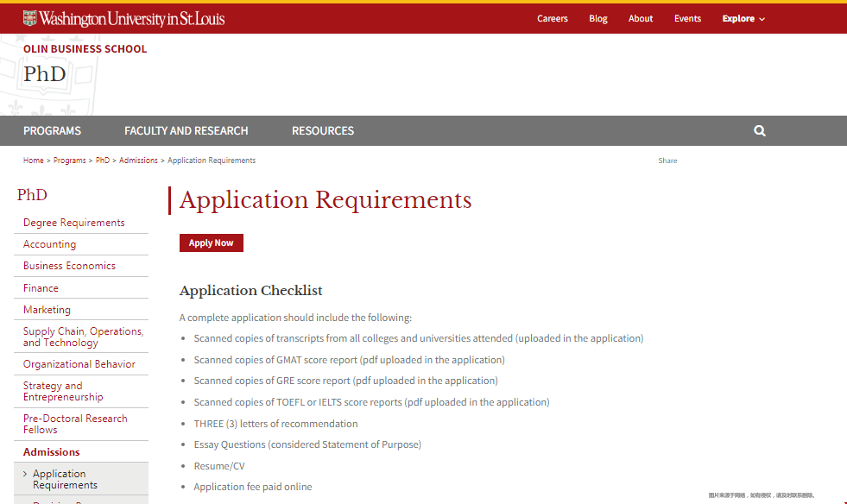Go to Home in breadcrumb
This screenshot has width=847, height=504.
point(34,161)
